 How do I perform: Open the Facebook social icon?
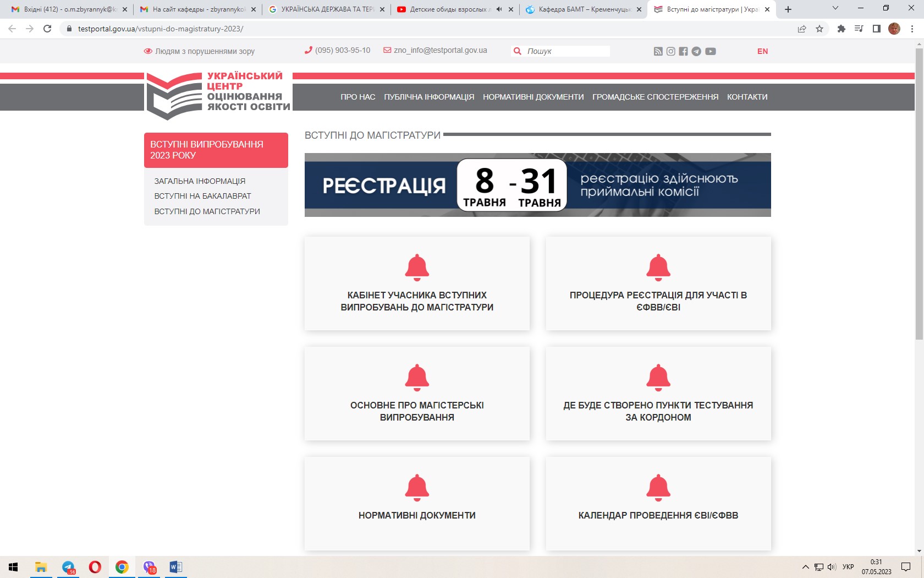point(683,51)
